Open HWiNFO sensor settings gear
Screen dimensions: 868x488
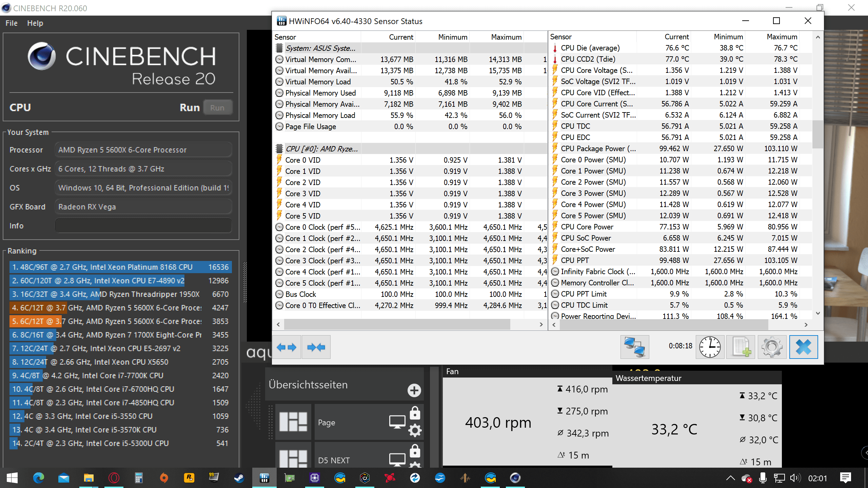pos(772,347)
